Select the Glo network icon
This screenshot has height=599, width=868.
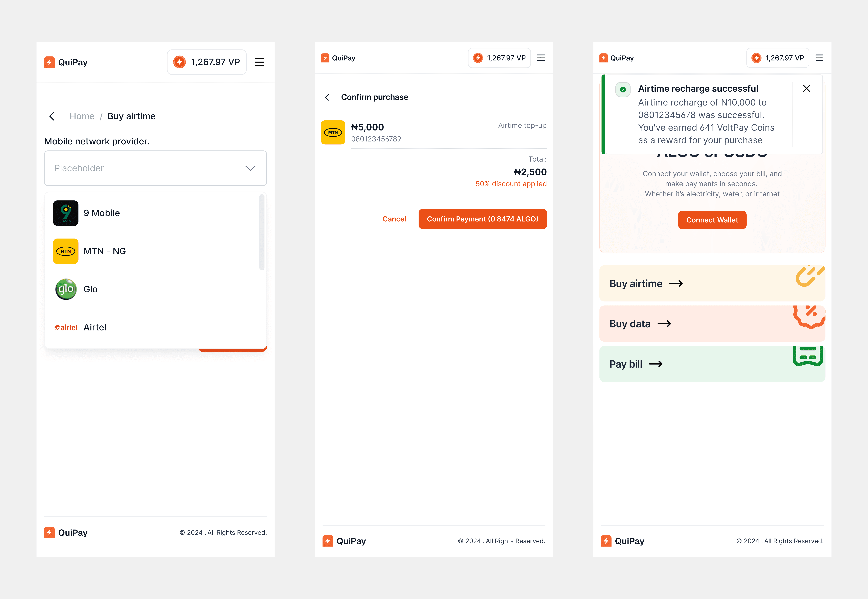[66, 289]
